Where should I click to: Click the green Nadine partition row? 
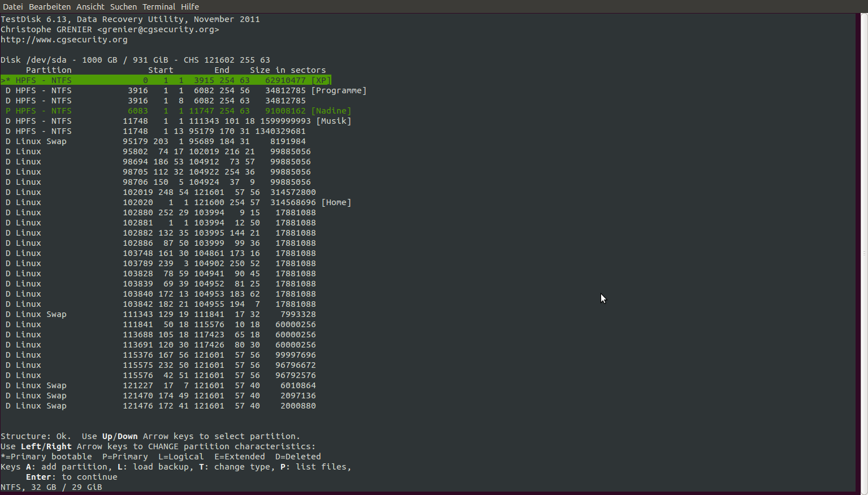point(179,111)
